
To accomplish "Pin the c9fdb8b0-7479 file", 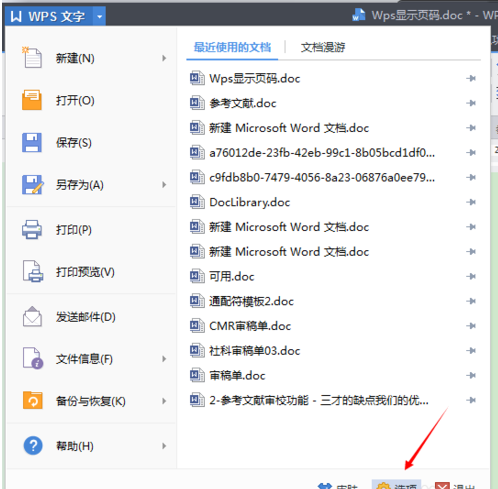I will tap(471, 177).
